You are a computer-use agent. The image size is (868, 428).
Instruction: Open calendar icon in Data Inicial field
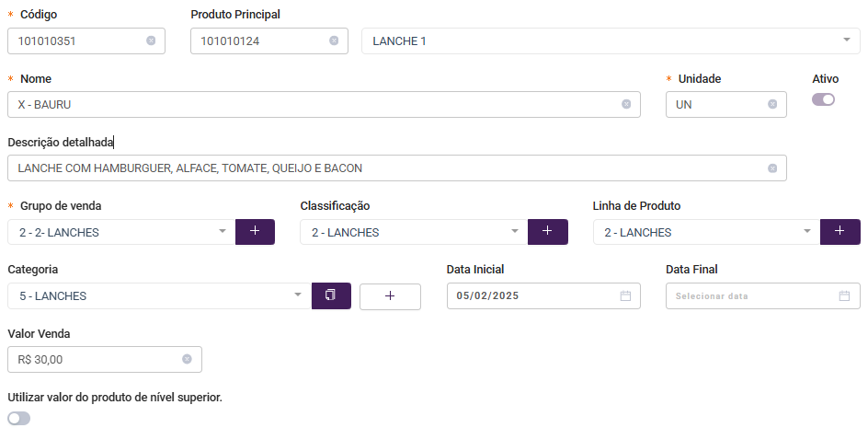(625, 295)
